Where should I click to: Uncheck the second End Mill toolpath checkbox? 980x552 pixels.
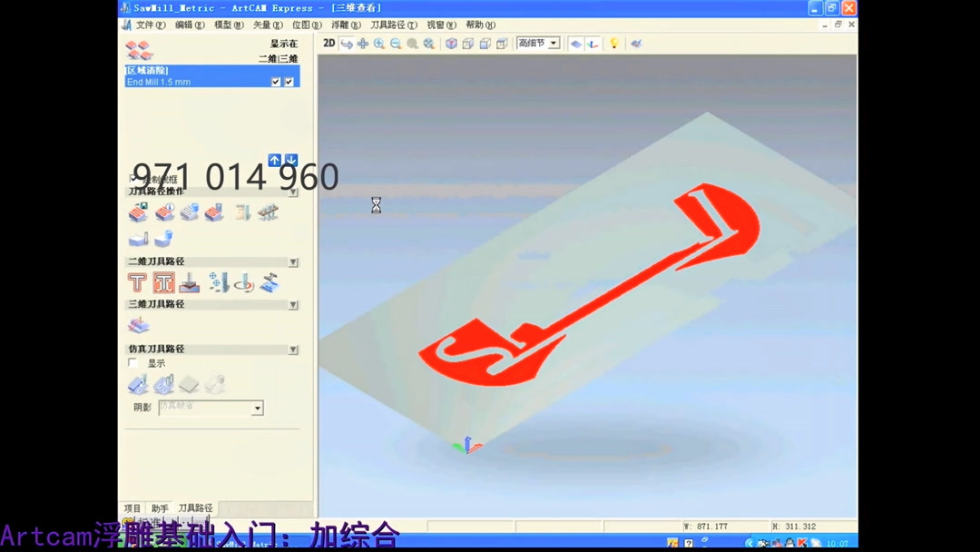click(x=288, y=82)
